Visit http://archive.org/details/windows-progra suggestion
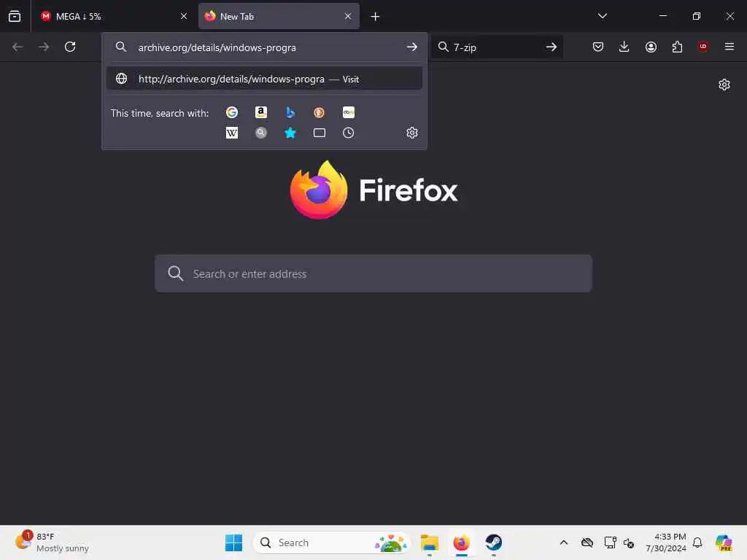This screenshot has height=560, width=747. point(264,79)
